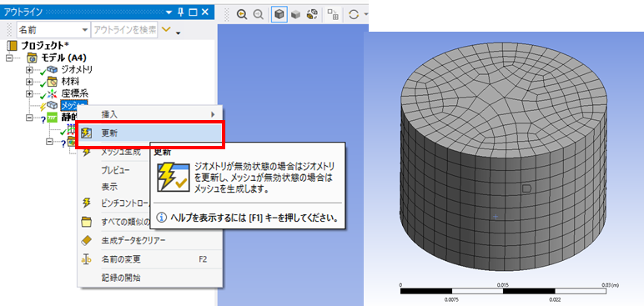
Task: Open the 挿入 submenu in context menu
Action: (x=150, y=114)
